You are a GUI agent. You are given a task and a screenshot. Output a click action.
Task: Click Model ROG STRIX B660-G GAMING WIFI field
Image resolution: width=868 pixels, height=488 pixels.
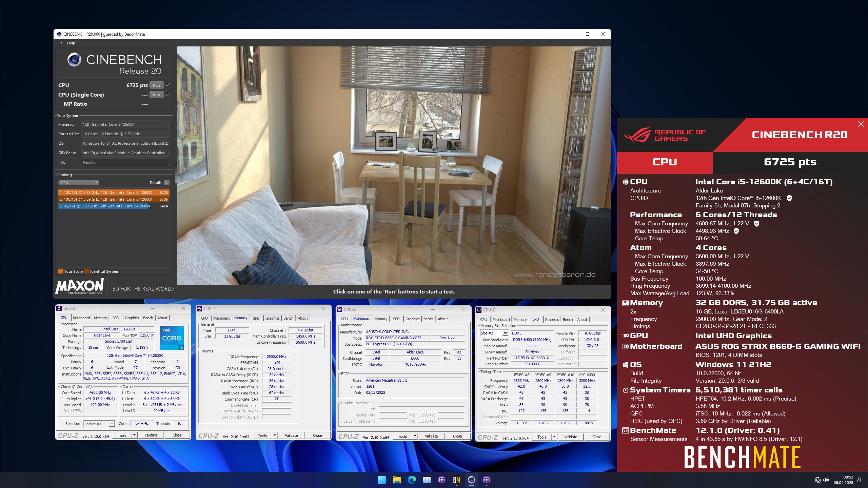point(397,338)
